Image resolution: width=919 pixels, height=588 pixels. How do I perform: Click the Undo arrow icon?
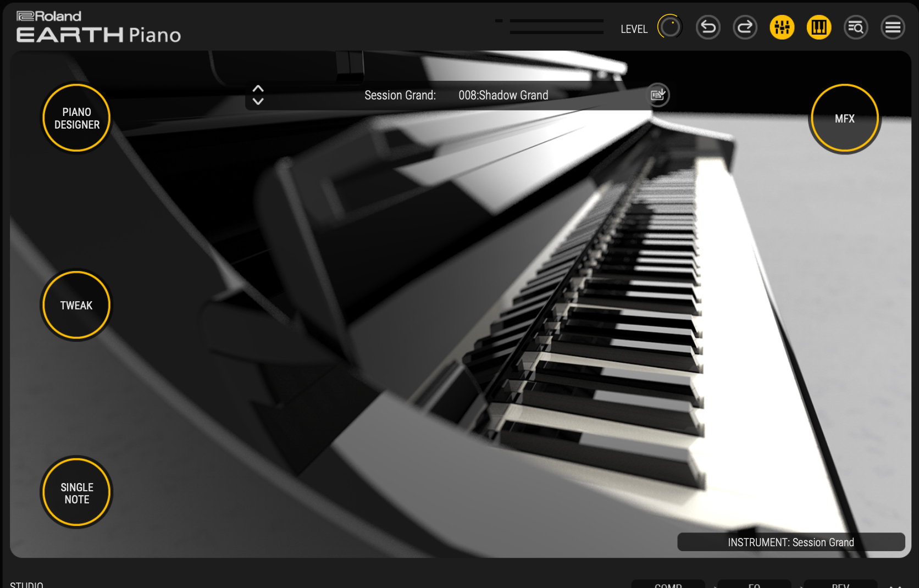pyautogui.click(x=708, y=27)
